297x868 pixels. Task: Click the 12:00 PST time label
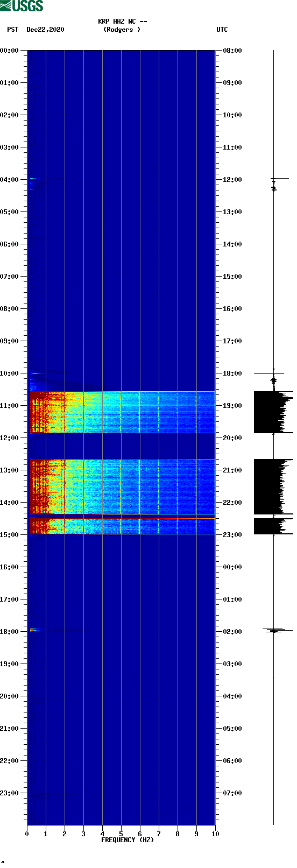pos(10,438)
